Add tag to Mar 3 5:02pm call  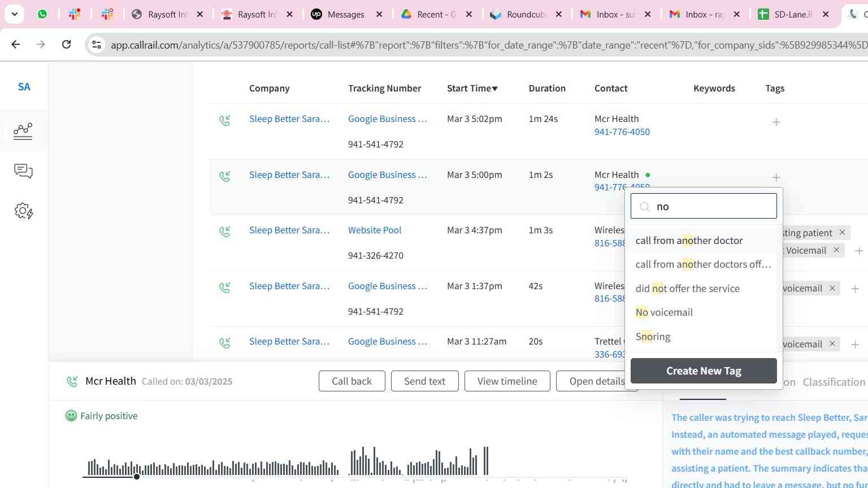tap(776, 122)
